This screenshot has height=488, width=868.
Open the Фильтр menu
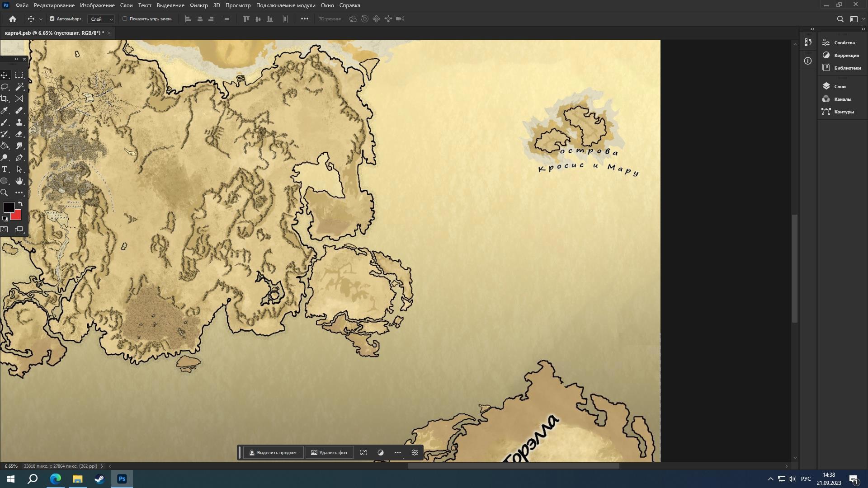198,5
